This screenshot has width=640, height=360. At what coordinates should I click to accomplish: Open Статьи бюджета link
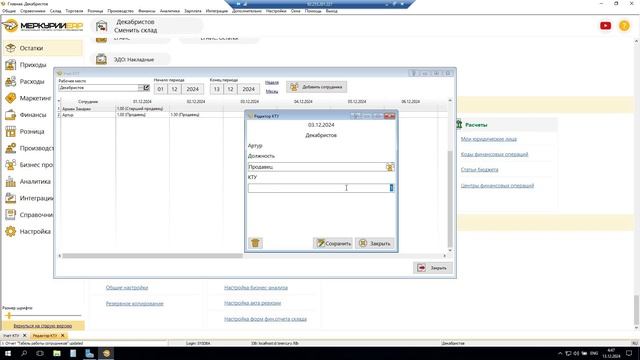(x=479, y=169)
